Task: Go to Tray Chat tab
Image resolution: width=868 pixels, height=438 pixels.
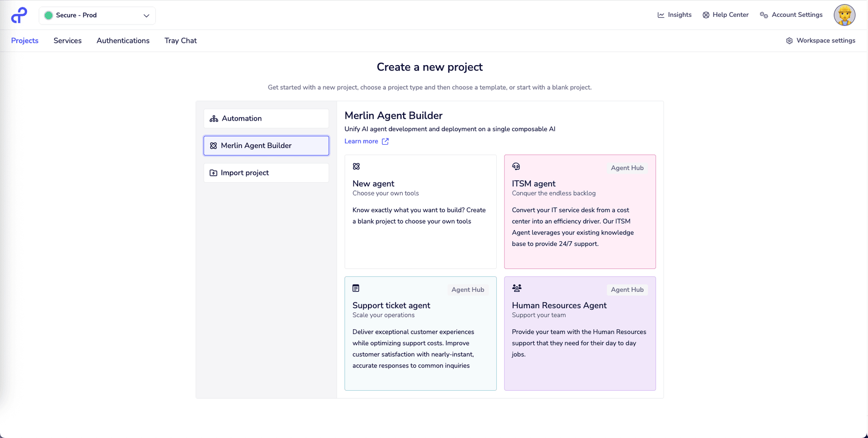Action: coord(180,41)
